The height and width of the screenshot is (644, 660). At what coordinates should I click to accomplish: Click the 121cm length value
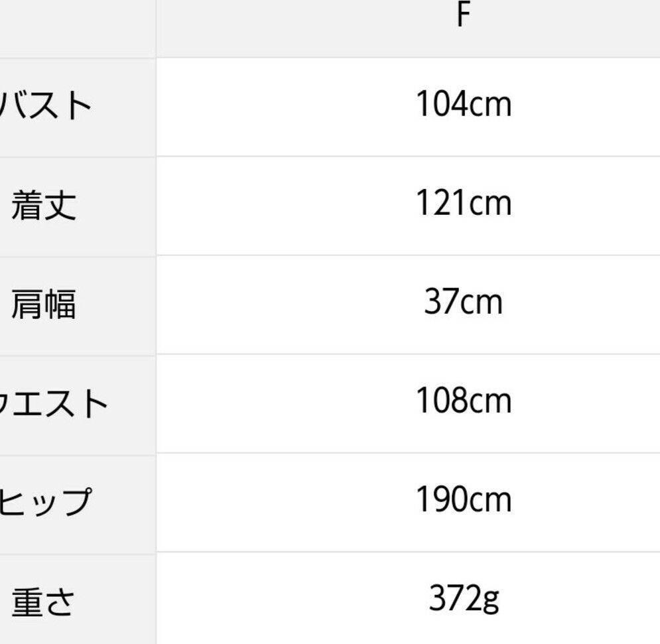(463, 203)
